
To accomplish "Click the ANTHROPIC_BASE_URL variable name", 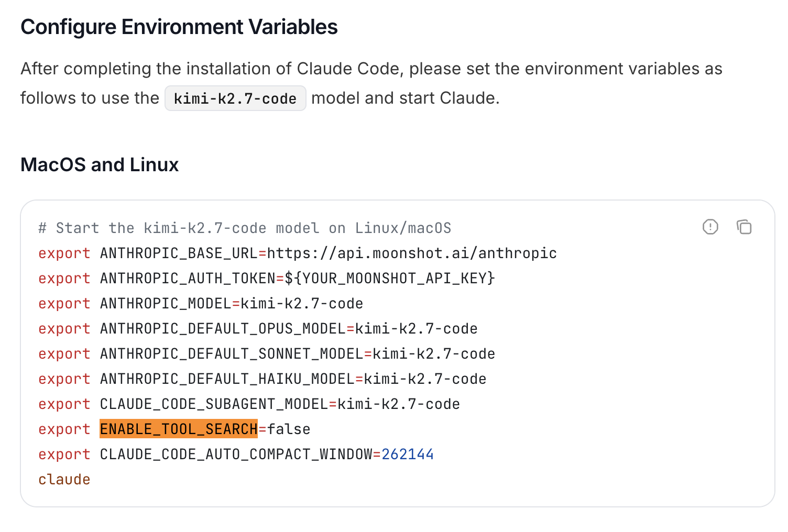I will pos(179,253).
